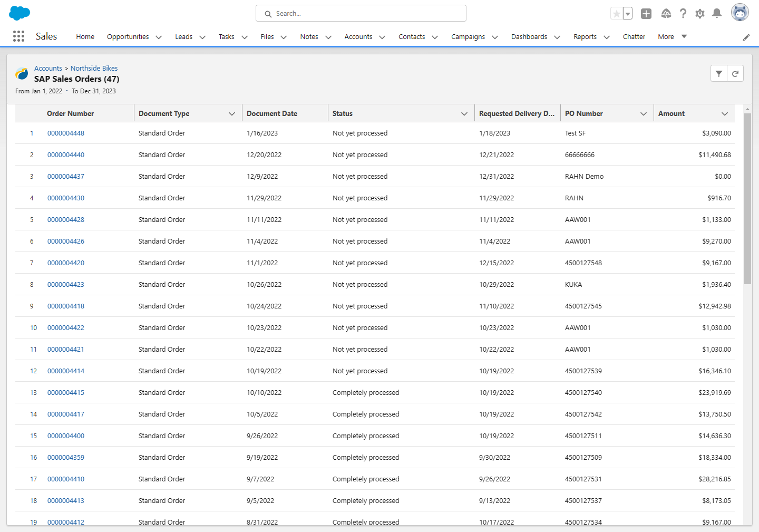Expand the Files tab dropdown chevron
Screen dimensions: 759x532
[284, 37]
